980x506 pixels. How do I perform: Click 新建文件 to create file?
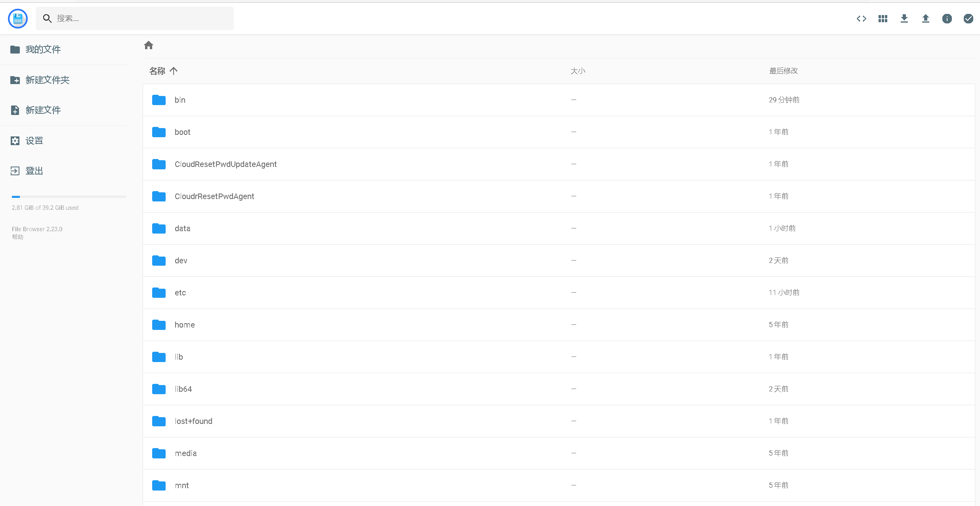pos(43,110)
